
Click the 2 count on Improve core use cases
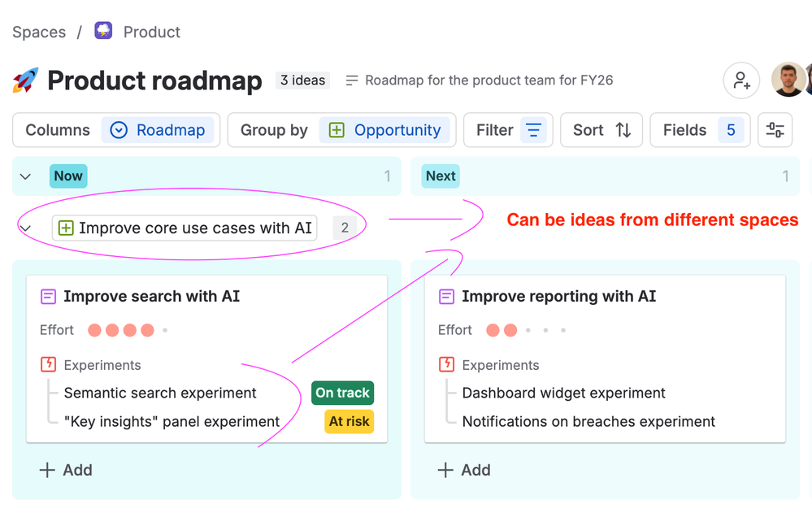tap(345, 228)
